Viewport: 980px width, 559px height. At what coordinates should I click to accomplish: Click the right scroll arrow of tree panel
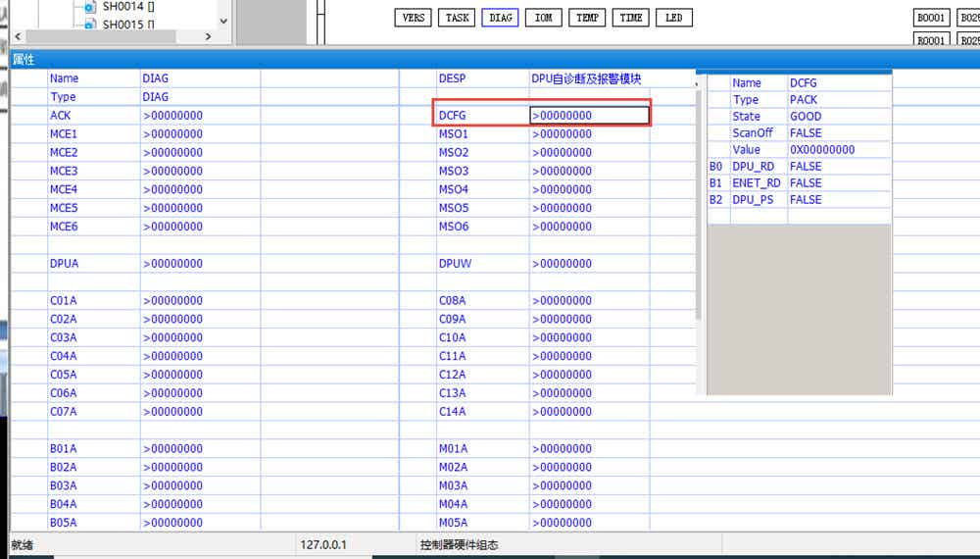(208, 37)
